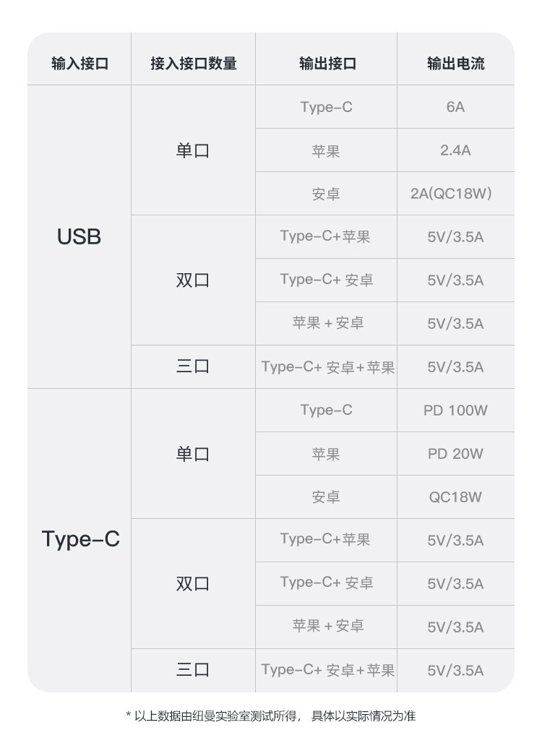Viewport: 542px width, 756px height.
Task: Click the PD 20W cell
Action: (456, 454)
